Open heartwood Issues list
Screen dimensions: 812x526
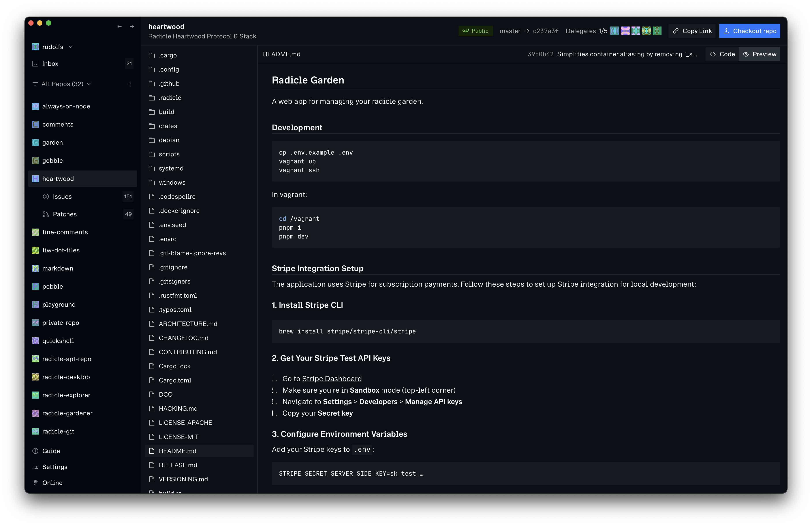[x=62, y=197]
